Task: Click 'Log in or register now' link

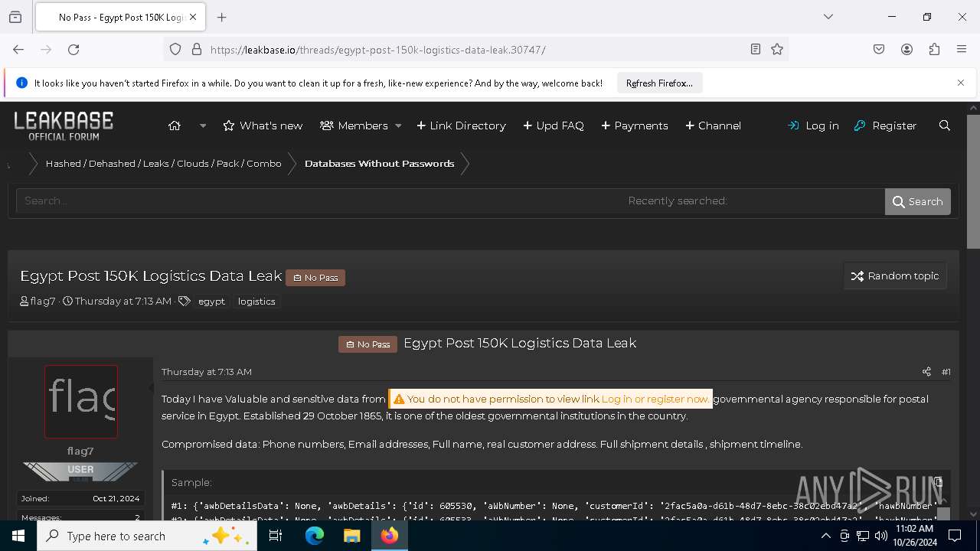Action: (x=655, y=399)
